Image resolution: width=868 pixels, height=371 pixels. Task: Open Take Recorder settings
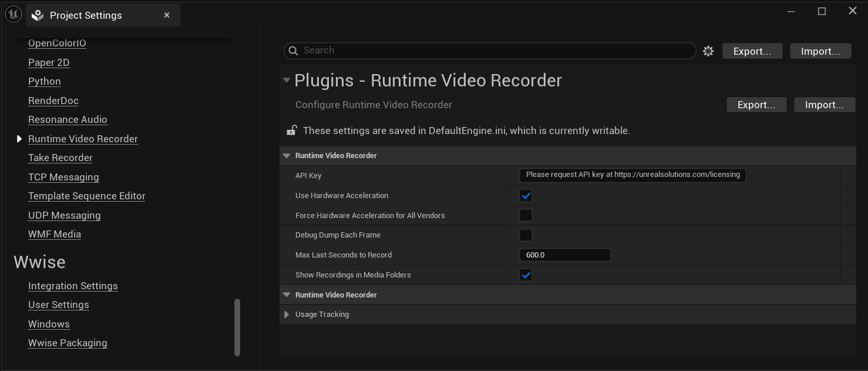coord(60,158)
